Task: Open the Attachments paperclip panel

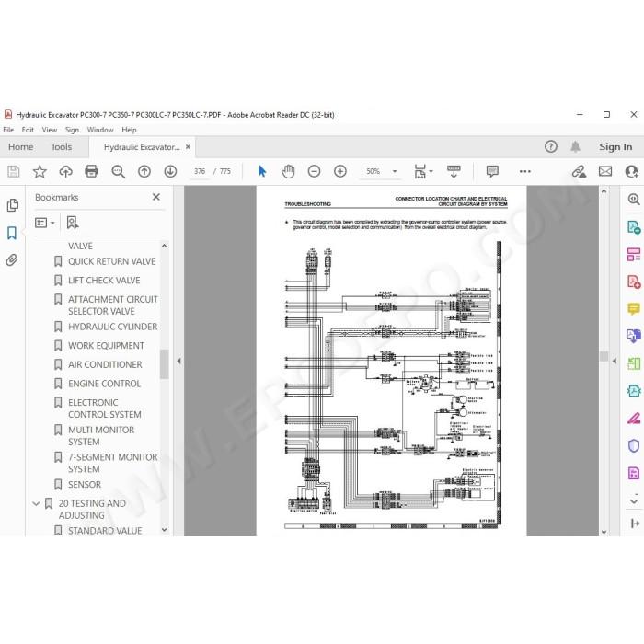Action: 12,260
